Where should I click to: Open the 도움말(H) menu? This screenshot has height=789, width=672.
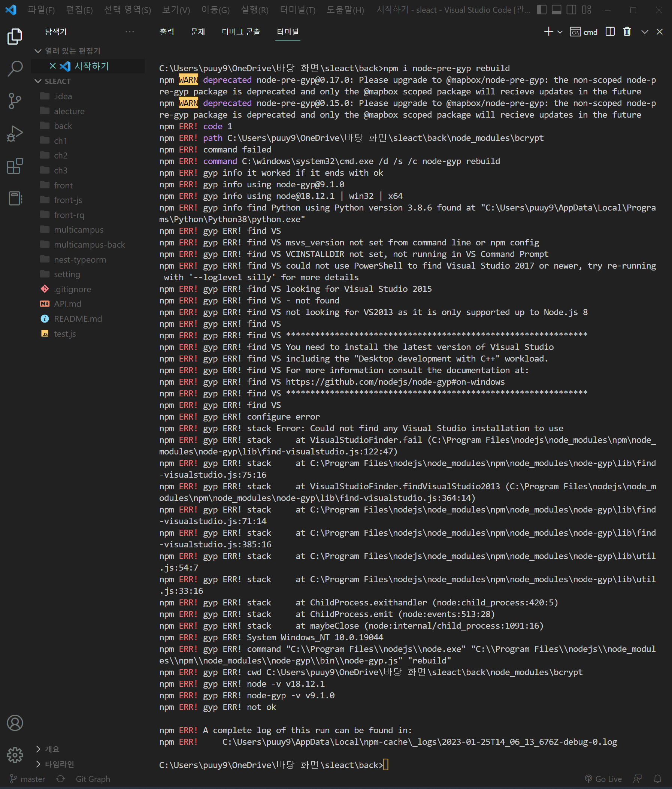(x=345, y=10)
